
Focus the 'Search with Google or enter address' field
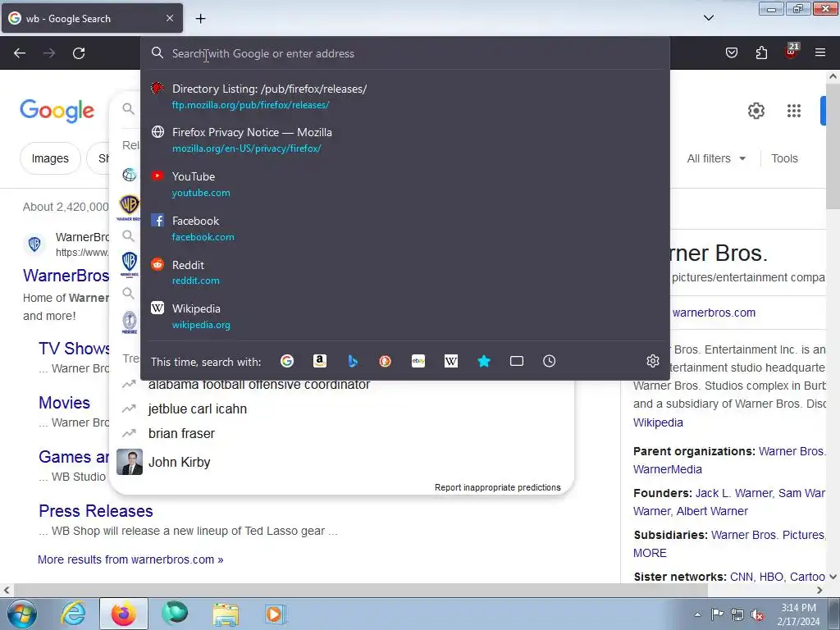404,53
